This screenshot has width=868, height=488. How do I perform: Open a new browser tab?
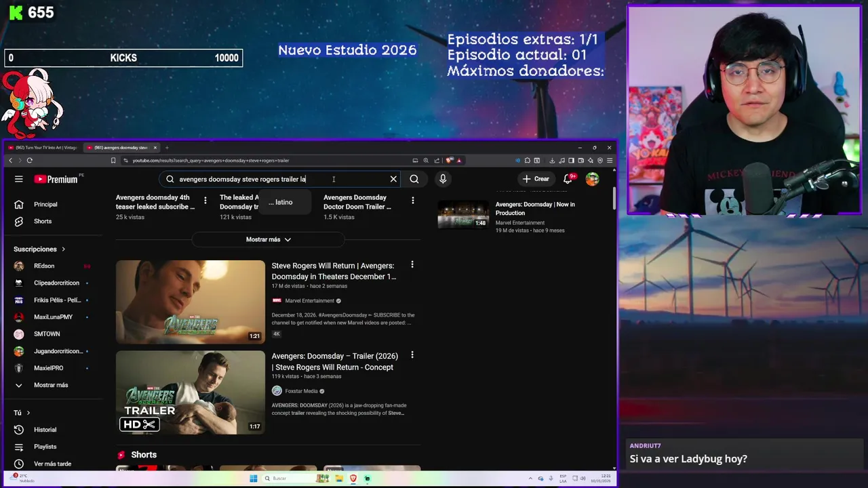(167, 148)
